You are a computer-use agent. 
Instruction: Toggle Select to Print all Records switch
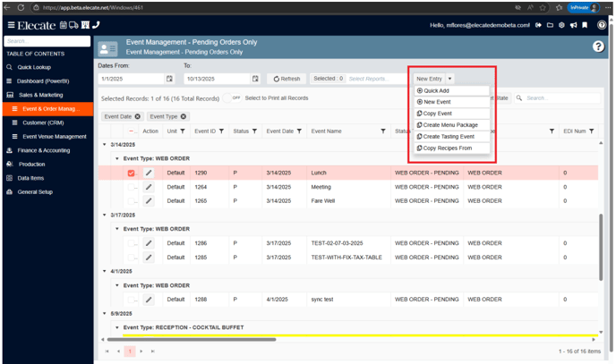pyautogui.click(x=232, y=98)
